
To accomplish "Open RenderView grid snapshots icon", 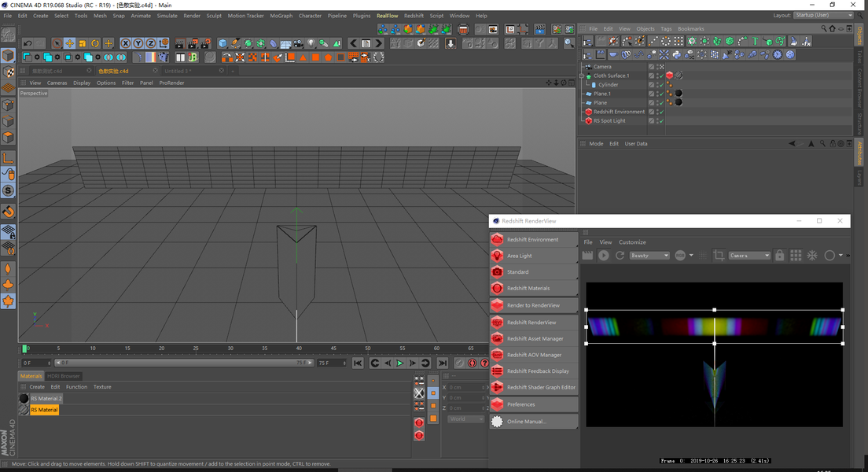I will (796, 256).
